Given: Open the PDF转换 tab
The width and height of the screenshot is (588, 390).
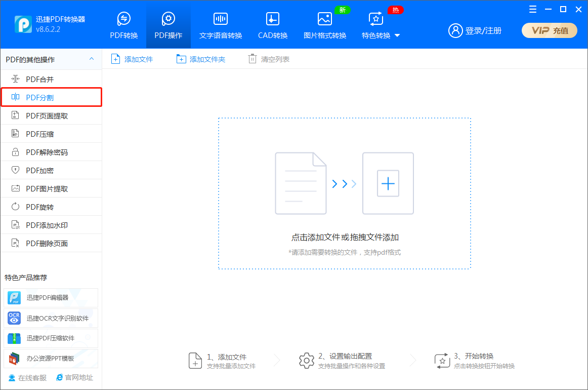Looking at the screenshot, I should point(124,25).
